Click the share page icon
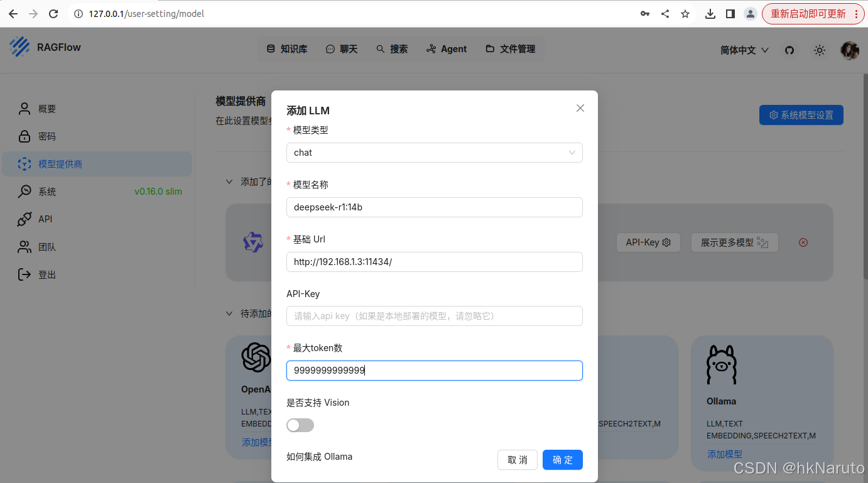The height and width of the screenshot is (483, 868). [665, 14]
